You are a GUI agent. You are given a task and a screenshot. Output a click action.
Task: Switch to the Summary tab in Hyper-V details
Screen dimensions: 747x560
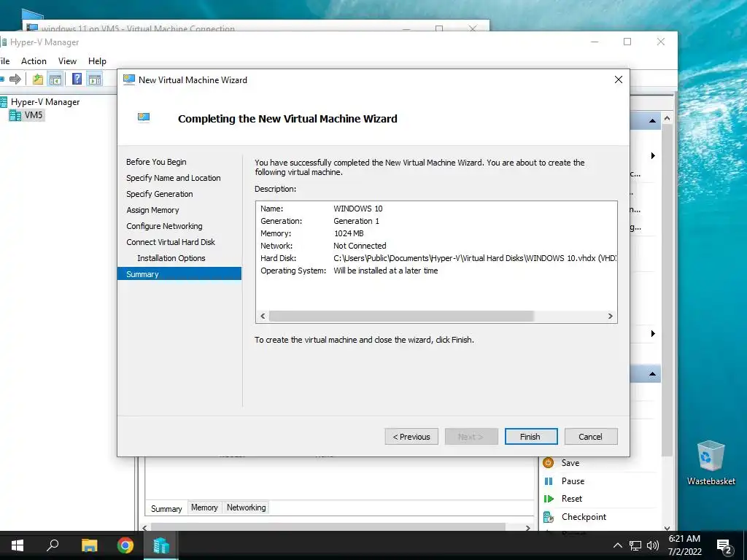click(166, 508)
